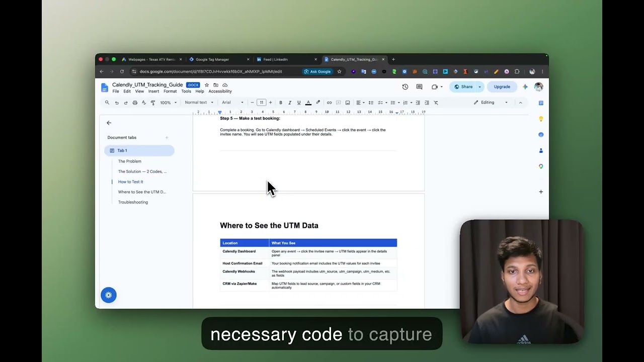Open the Tools menu

(x=186, y=92)
